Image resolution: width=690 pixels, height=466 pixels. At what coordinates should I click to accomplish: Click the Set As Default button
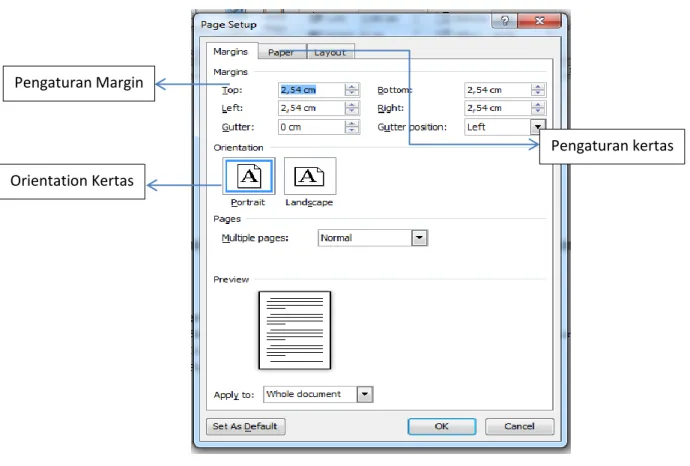click(x=246, y=426)
